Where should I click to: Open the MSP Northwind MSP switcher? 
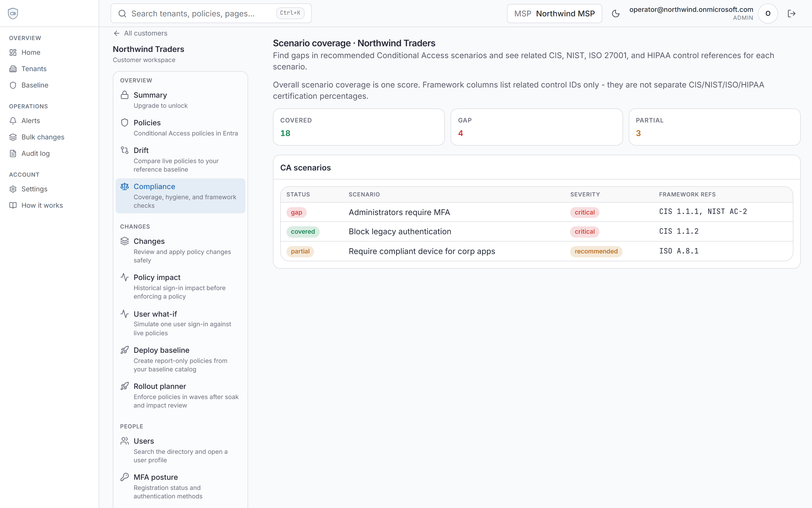coord(554,14)
